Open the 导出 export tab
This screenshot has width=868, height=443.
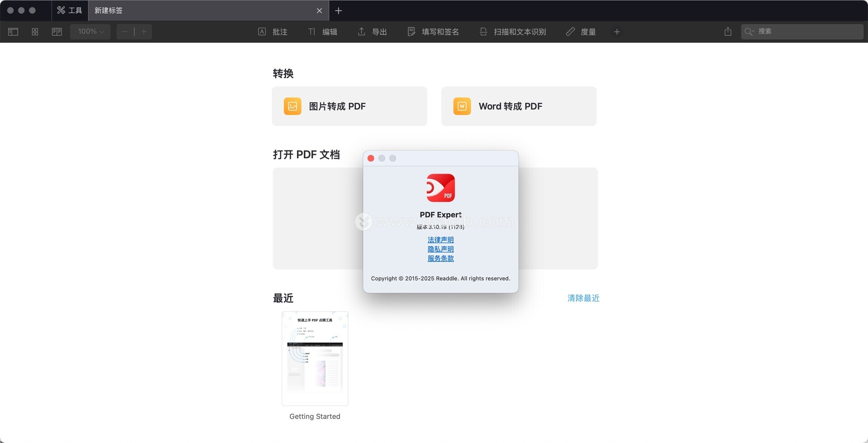coord(373,32)
